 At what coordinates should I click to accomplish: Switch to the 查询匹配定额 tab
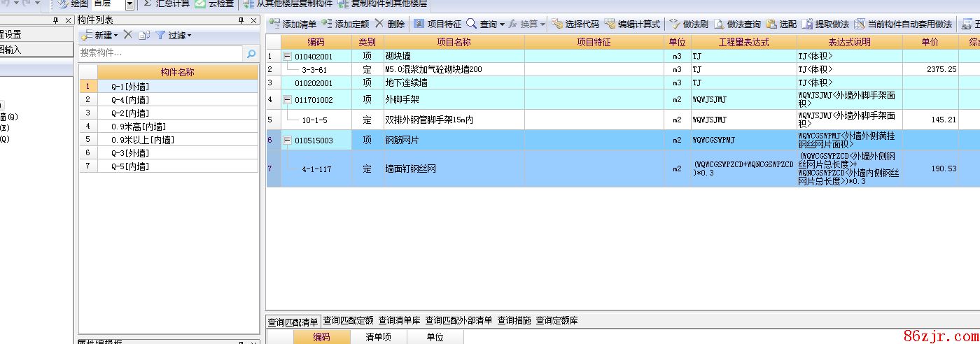tap(348, 321)
